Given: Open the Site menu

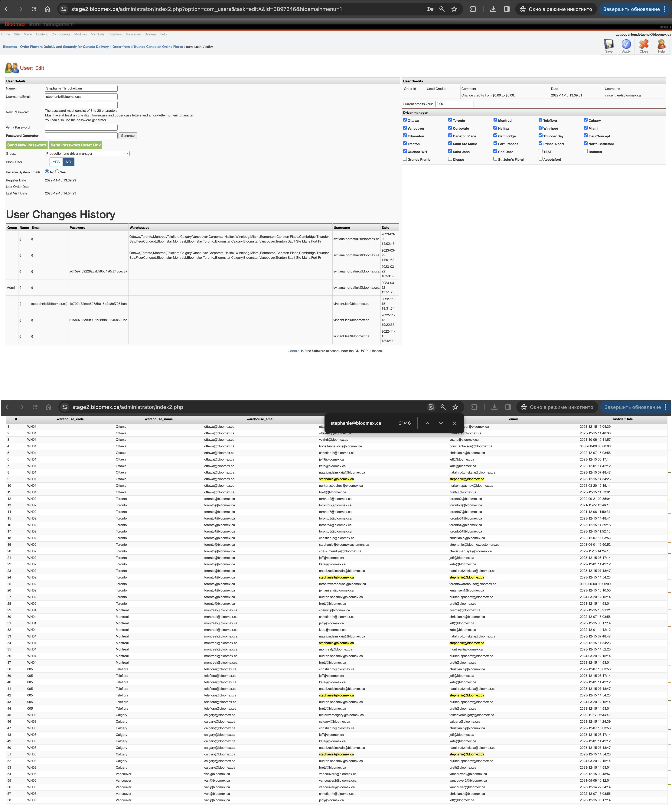Looking at the screenshot, I should click(17, 34).
